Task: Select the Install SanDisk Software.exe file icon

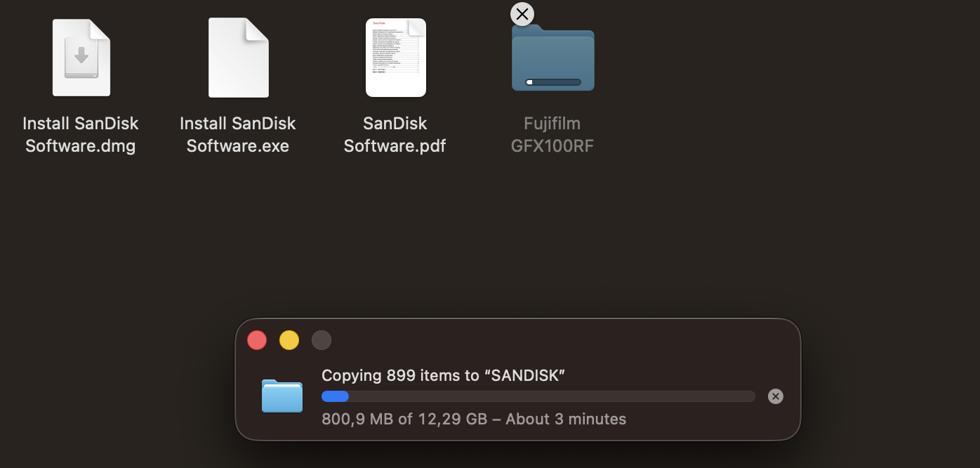Action: point(238,58)
